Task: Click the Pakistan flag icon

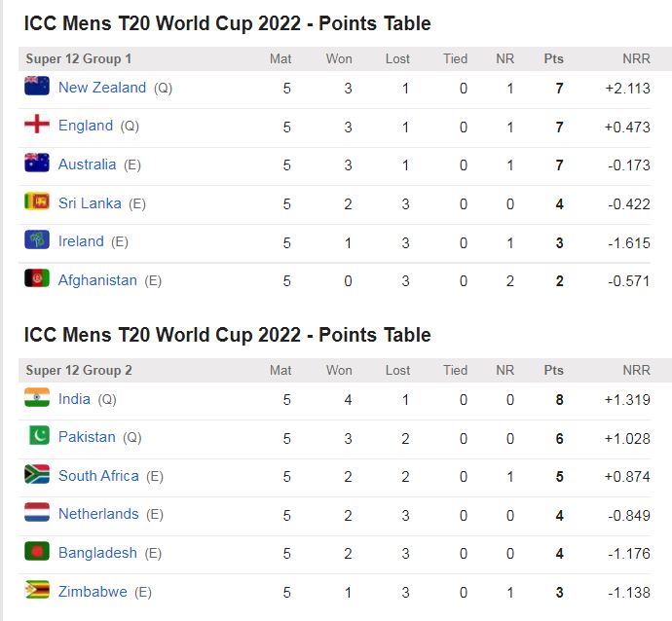Action: [37, 436]
